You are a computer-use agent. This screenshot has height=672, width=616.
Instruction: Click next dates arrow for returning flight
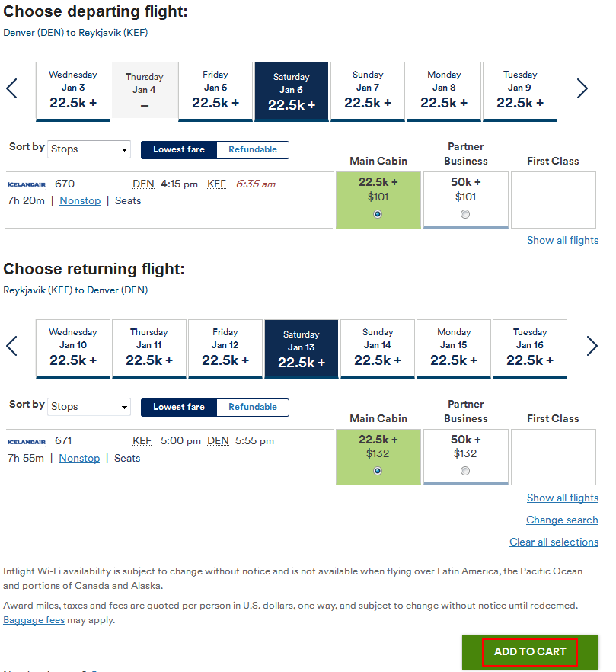[592, 346]
